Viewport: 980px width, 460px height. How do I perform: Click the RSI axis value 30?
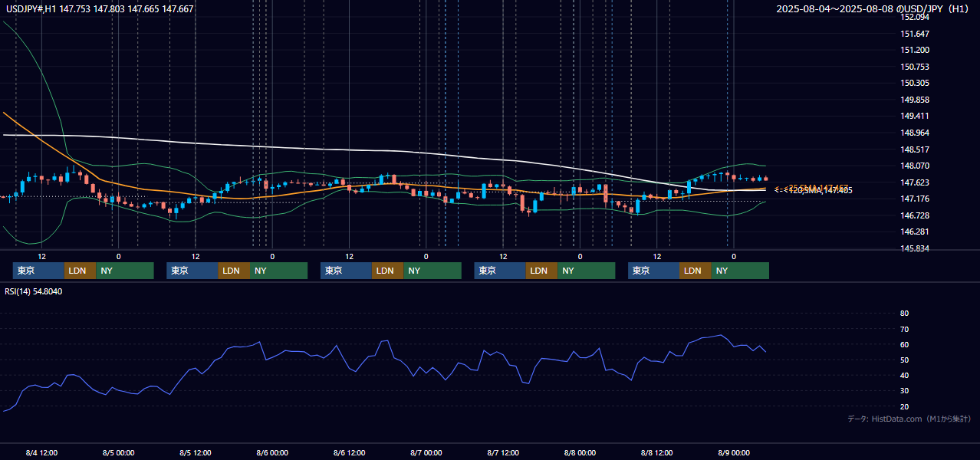[x=904, y=391]
